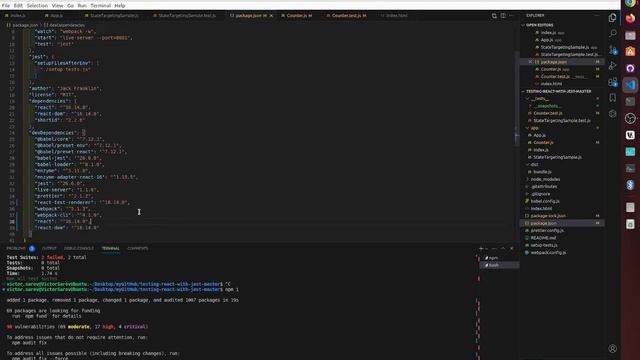Open the Extensions view
This screenshot has height=360, width=640.
(612, 82)
